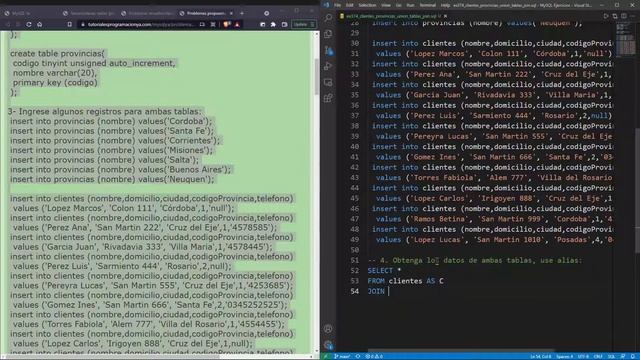Open the Remote Explorer view
This screenshot has width=640, height=360.
click(328, 82)
